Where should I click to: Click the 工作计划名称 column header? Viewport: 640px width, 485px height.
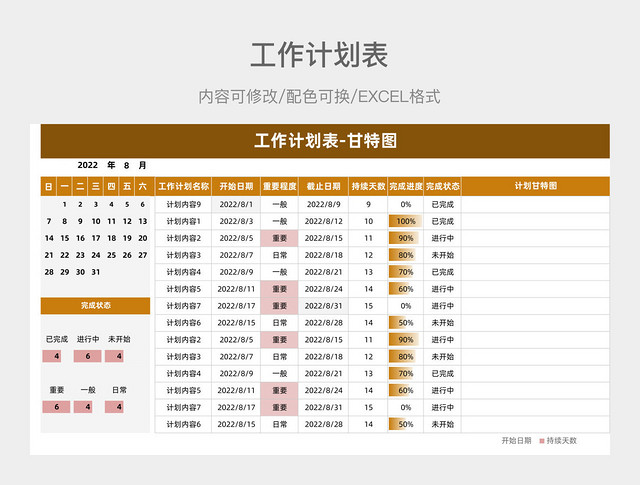pyautogui.click(x=183, y=187)
